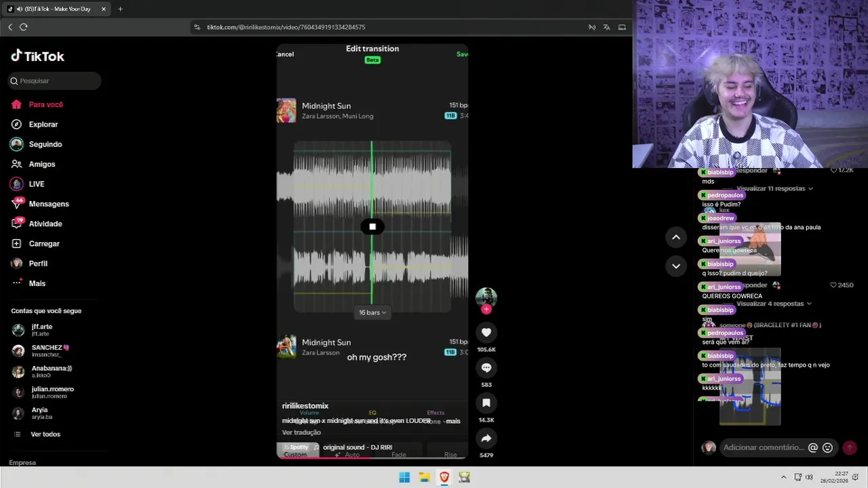Expand Visualizar 11 respostas
Viewport: 868px width, 488px height.
tap(774, 188)
